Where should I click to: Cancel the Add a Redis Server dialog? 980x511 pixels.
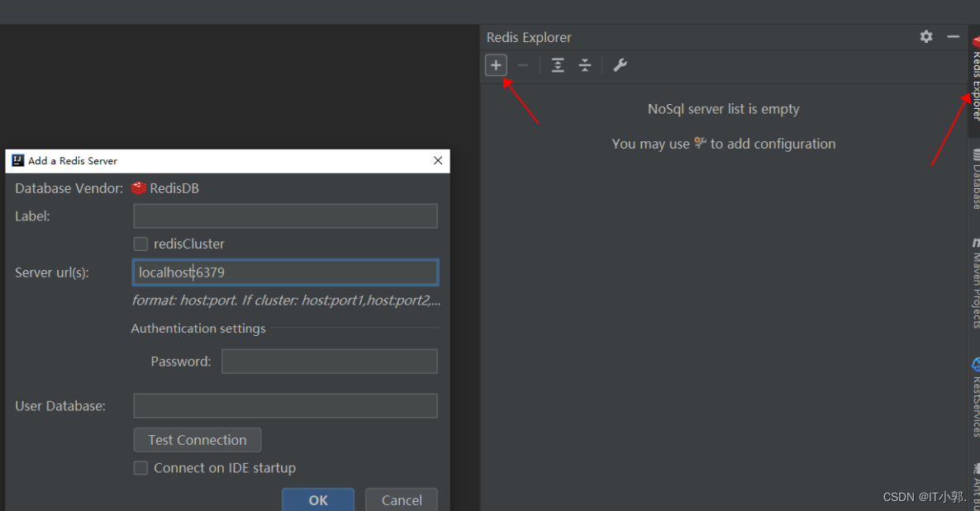coord(402,499)
